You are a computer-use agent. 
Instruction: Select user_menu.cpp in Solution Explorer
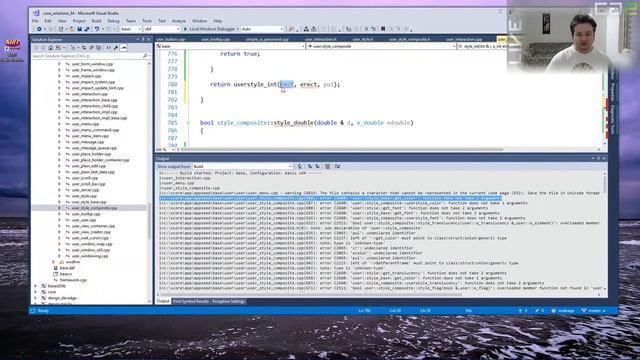85,124
